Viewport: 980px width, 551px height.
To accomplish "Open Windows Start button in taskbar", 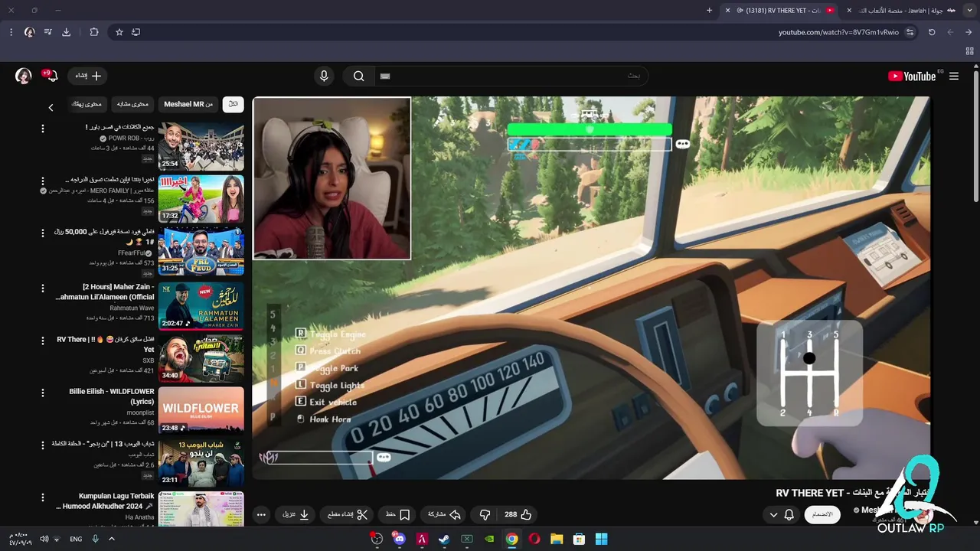I will point(601,539).
